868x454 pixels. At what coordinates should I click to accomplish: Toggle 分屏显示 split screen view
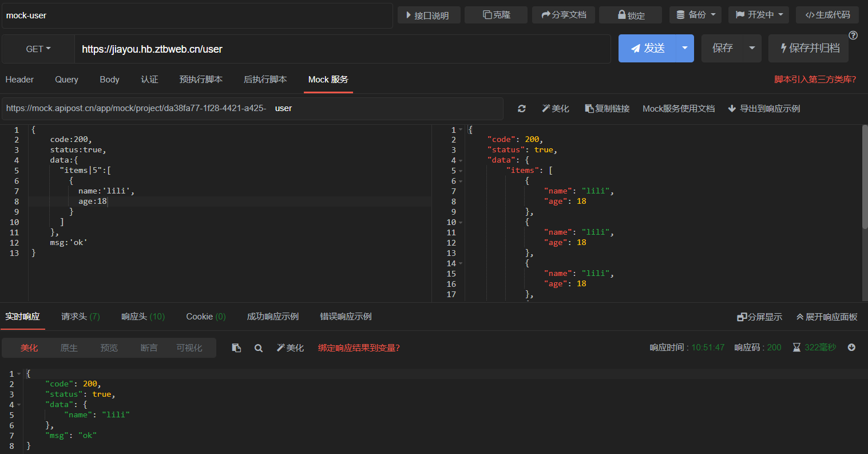click(759, 317)
